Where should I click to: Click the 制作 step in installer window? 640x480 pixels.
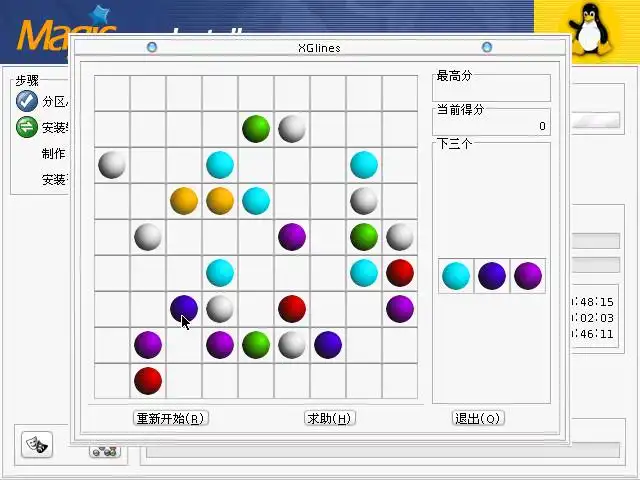53,153
